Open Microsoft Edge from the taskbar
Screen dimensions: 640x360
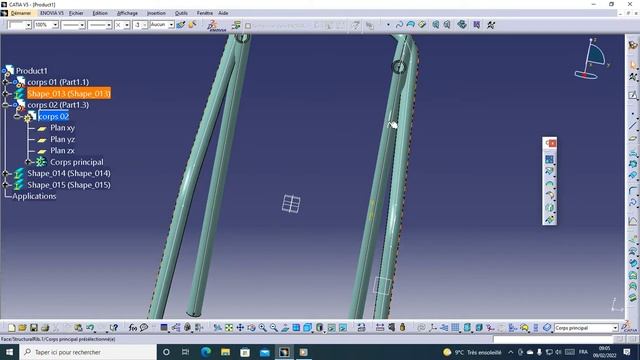(x=206, y=352)
